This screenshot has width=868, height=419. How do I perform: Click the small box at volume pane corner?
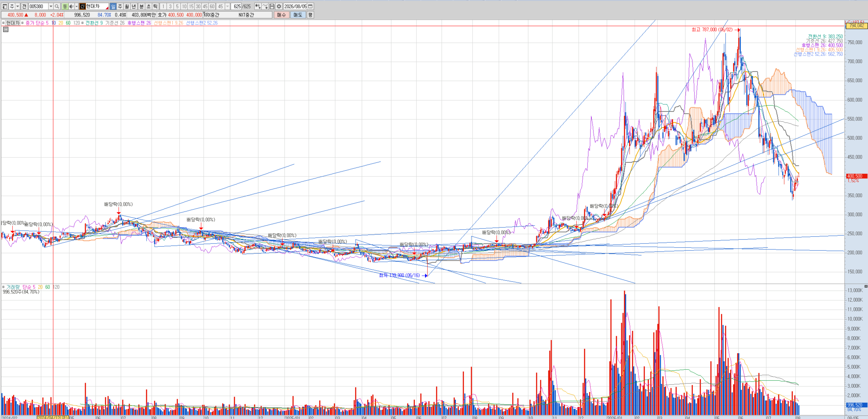[x=866, y=286]
